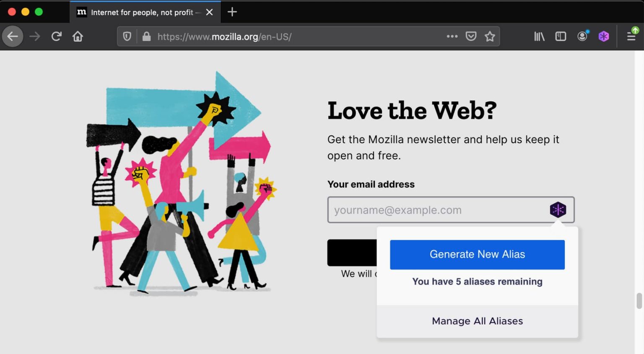644x354 pixels.
Task: View site security via the lock icon
Action: tap(146, 36)
